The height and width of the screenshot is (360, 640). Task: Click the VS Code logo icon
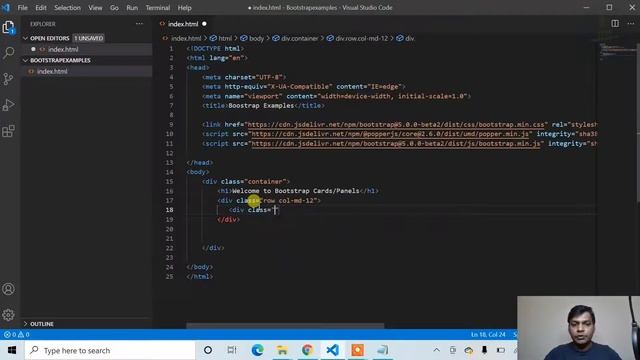pyautogui.click(x=6, y=7)
